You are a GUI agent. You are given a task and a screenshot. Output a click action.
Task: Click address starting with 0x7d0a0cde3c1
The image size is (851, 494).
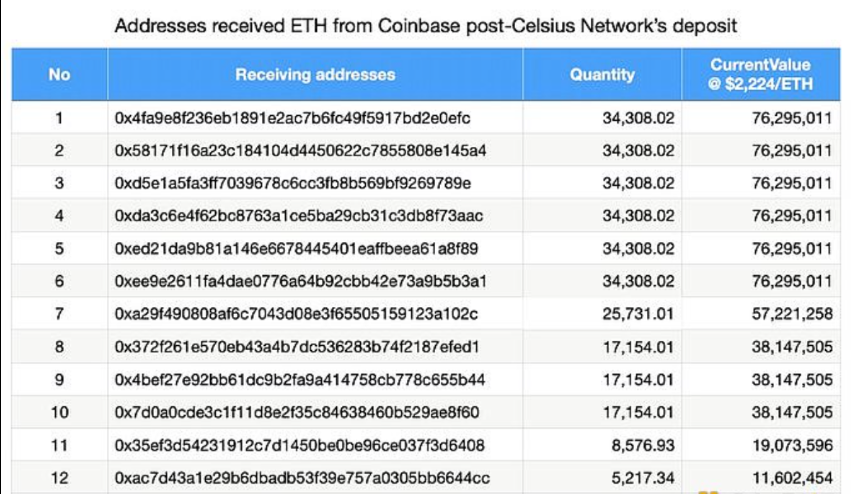point(297,412)
